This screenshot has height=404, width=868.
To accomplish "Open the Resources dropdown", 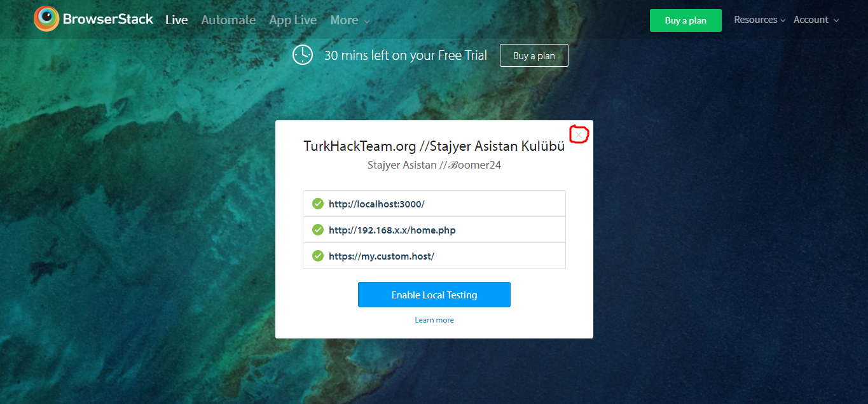I will 759,20.
